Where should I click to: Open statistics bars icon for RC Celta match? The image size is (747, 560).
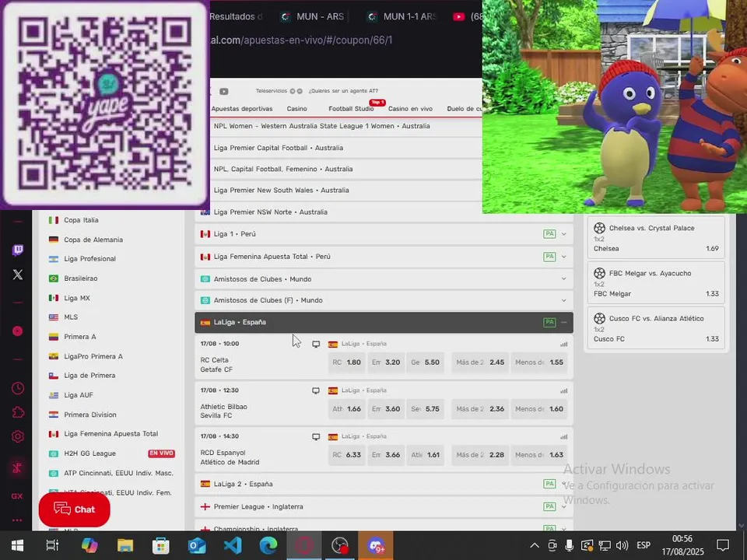[564, 344]
